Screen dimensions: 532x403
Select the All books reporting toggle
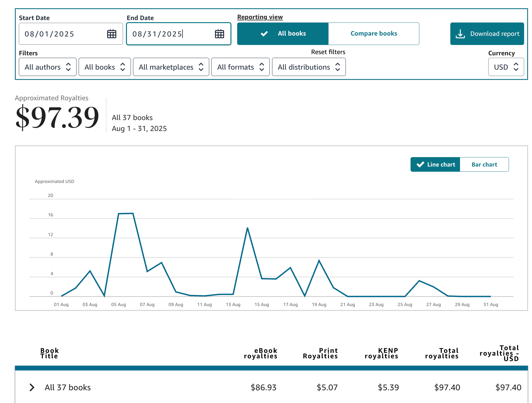coord(282,33)
